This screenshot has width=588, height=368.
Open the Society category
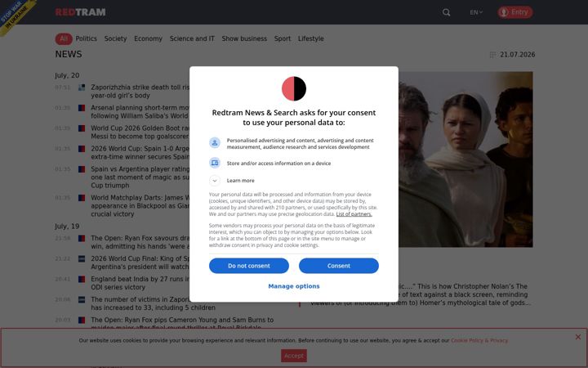pos(115,38)
